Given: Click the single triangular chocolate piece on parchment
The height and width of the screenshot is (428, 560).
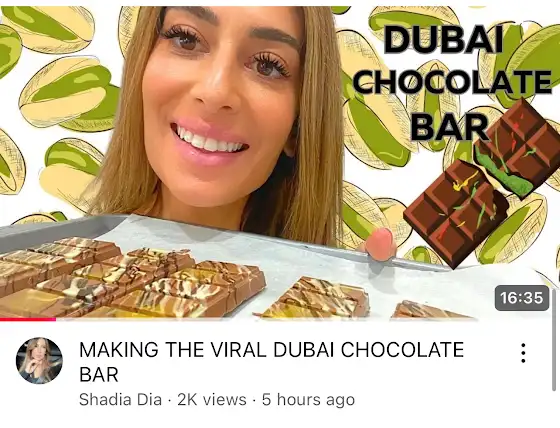Looking at the screenshot, I should (x=312, y=298).
